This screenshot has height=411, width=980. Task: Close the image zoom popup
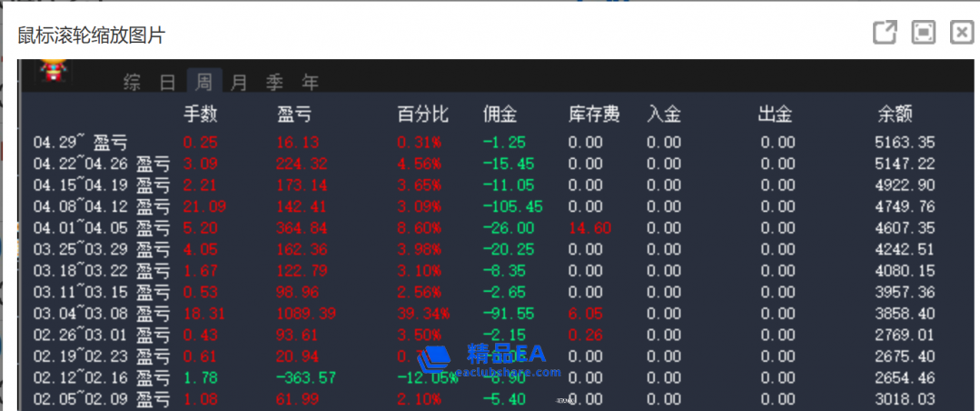pos(962,34)
